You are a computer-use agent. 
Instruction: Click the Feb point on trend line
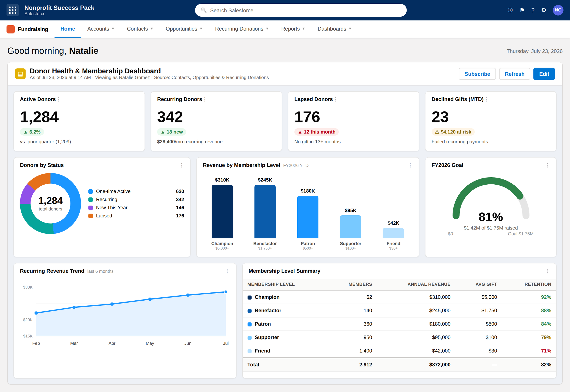(36, 313)
